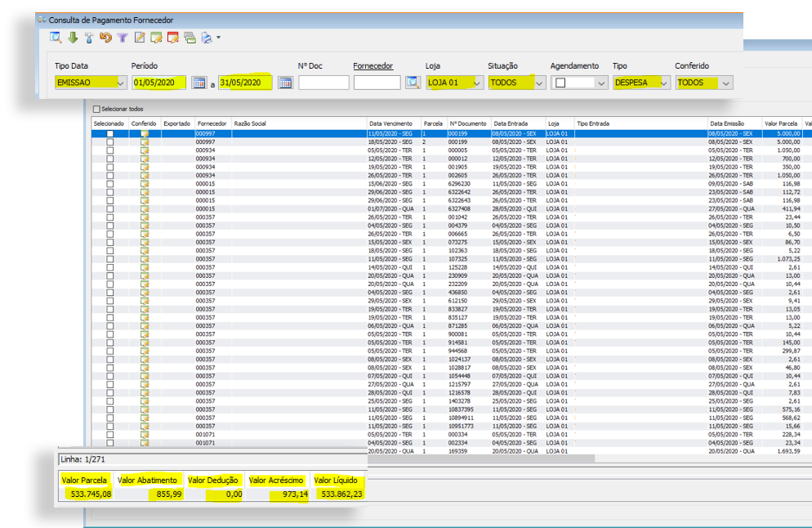Click the printer icon in the toolbar
This screenshot has width=812, height=528.
point(207,38)
